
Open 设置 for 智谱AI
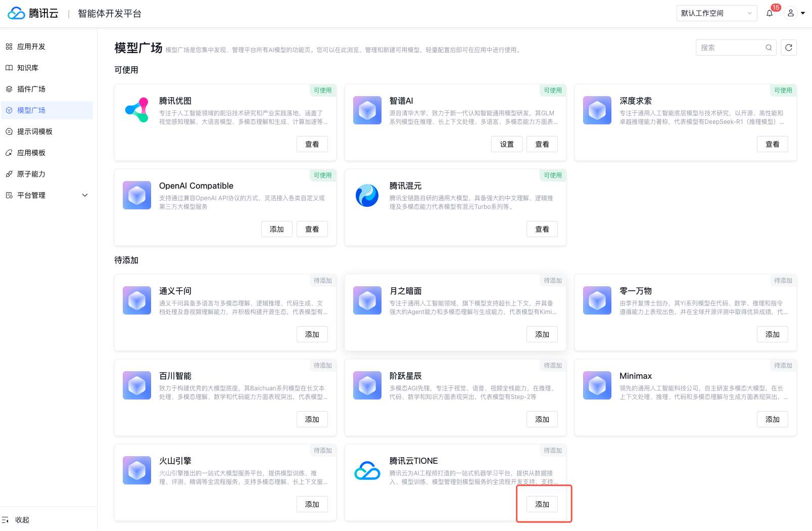click(x=507, y=144)
